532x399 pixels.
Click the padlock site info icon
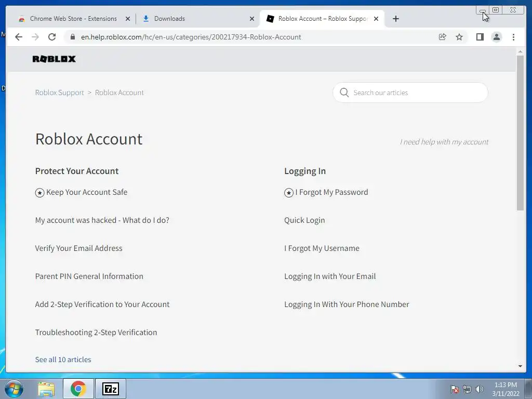73,37
